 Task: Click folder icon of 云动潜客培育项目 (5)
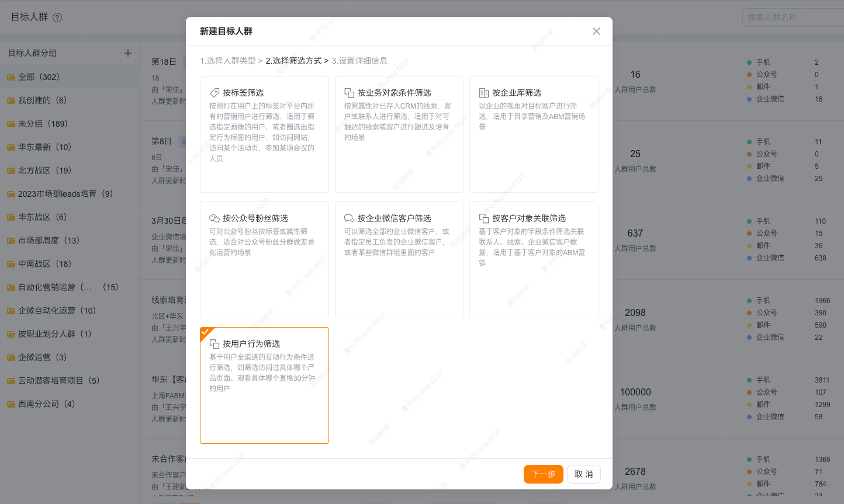click(x=11, y=381)
